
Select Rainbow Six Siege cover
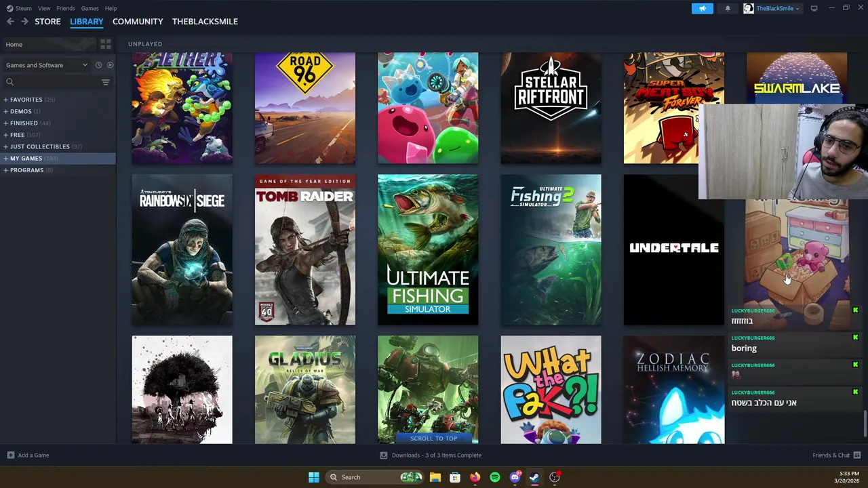(x=182, y=249)
